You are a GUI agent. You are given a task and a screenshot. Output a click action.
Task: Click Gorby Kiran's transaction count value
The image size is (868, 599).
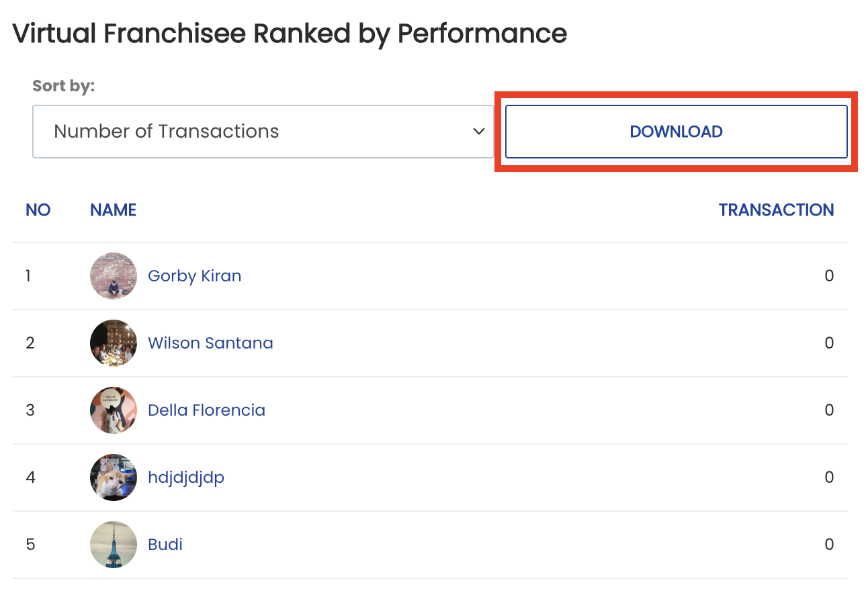point(829,276)
